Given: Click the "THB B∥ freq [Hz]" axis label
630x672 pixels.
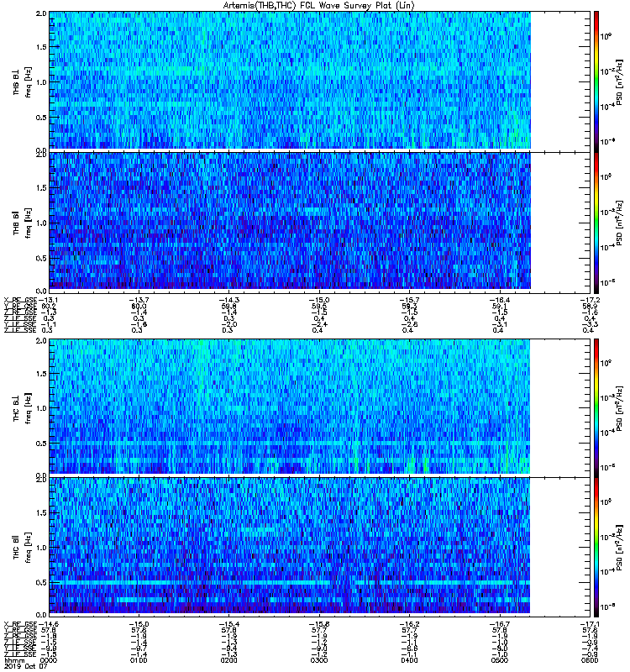Looking at the screenshot, I should [x=22, y=223].
